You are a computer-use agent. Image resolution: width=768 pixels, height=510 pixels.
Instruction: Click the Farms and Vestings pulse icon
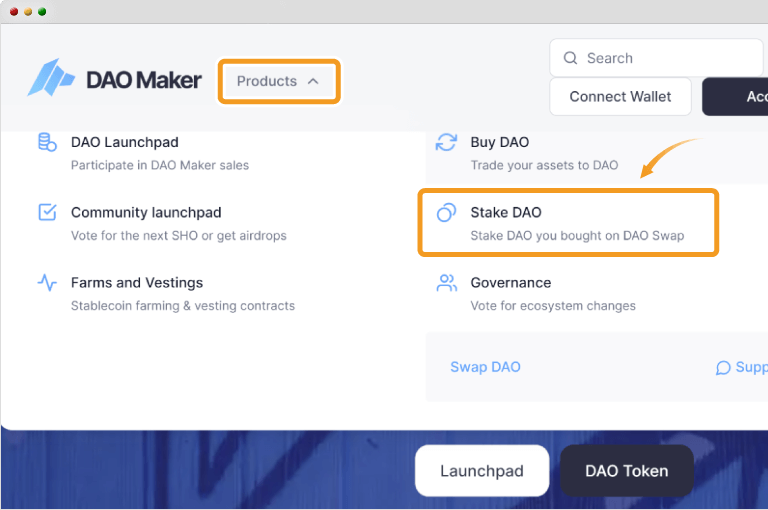point(47,283)
